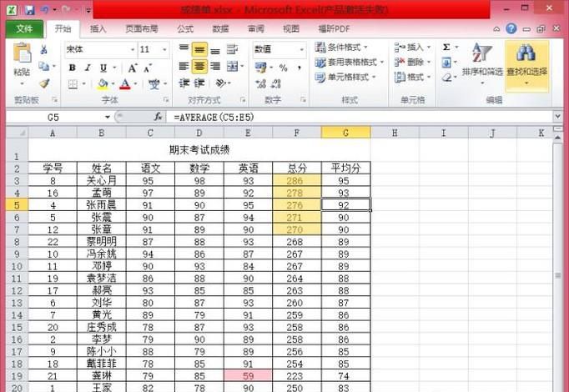Toggle middle vertical alignment
Image resolution: width=569 pixels, height=392 pixels.
(199, 49)
